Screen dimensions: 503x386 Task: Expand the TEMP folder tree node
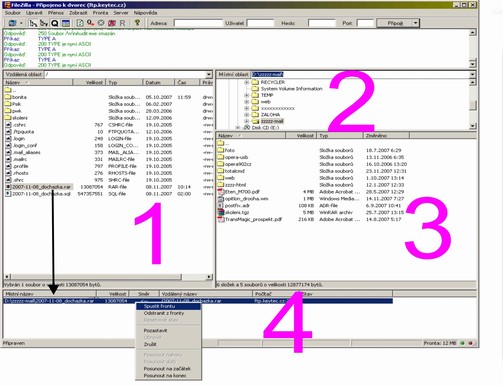(246, 95)
